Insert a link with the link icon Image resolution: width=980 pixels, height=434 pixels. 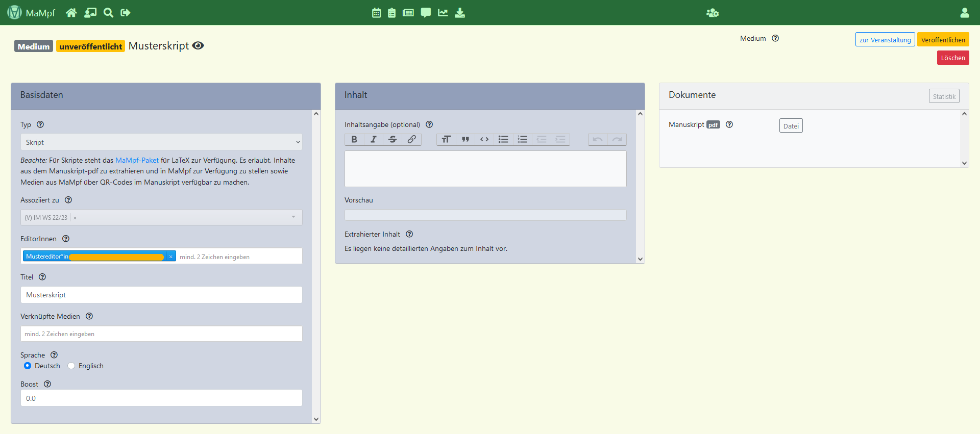pos(411,139)
